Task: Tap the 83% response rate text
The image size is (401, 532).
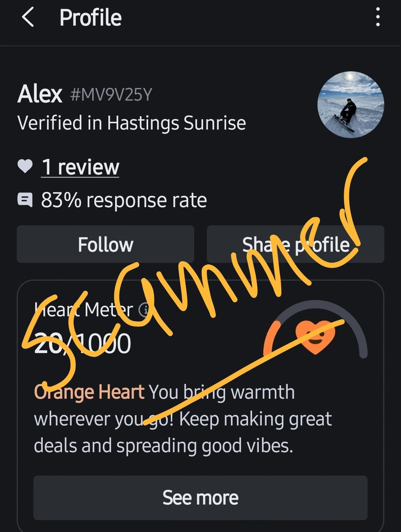Action: pos(124,200)
